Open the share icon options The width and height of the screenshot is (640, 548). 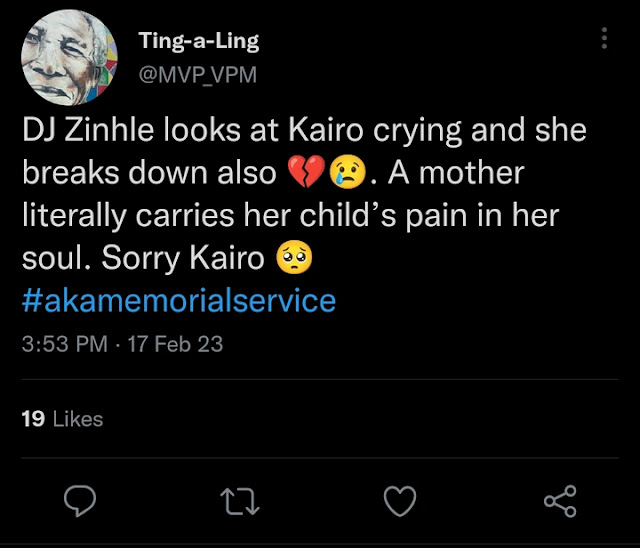click(x=557, y=500)
